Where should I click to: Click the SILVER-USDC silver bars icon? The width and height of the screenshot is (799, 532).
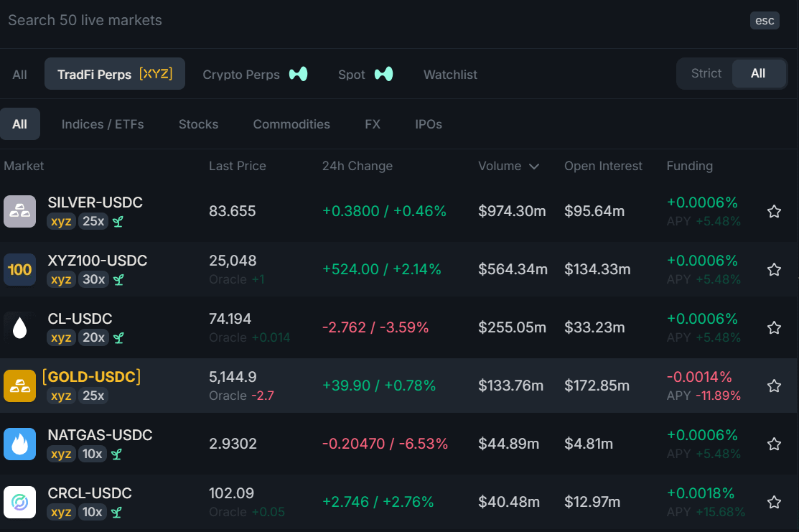pos(19,212)
